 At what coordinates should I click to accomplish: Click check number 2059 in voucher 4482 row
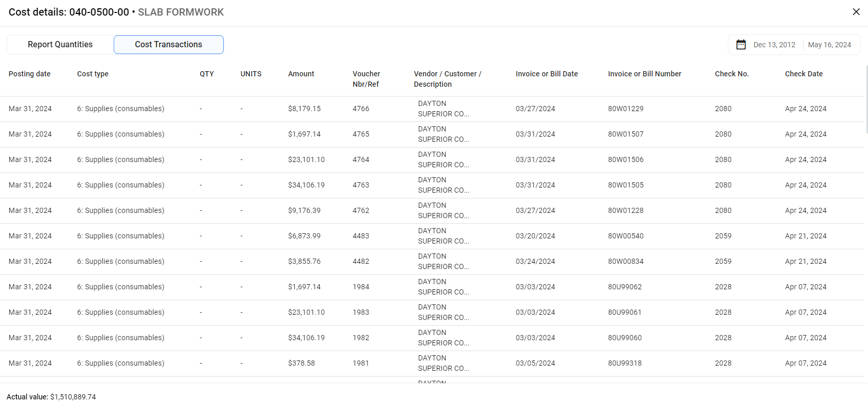pos(723,261)
